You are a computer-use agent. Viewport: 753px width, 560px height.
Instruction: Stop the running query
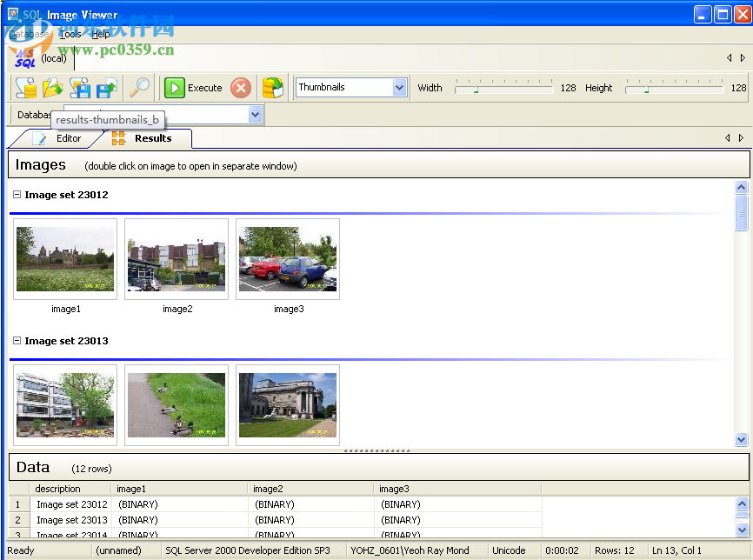(240, 88)
